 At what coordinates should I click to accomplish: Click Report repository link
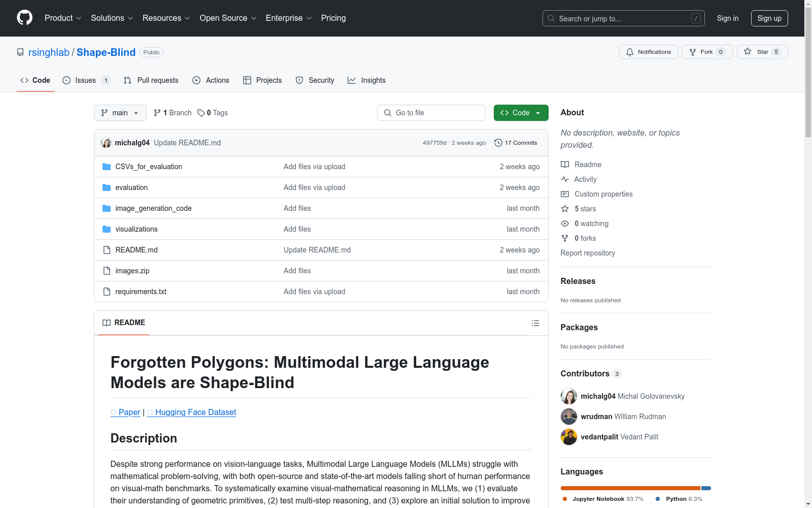588,253
